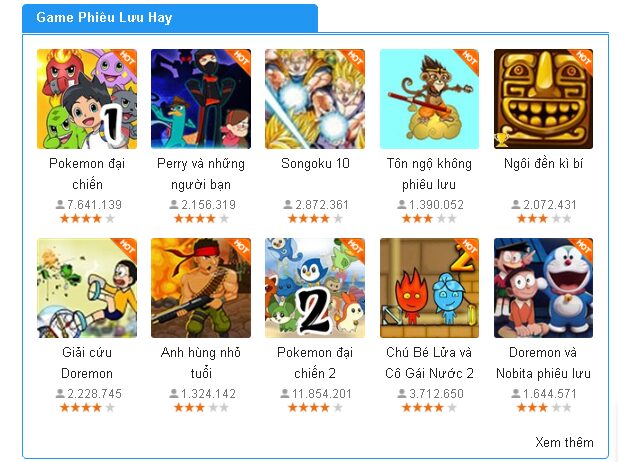This screenshot has height=462, width=618.
Task: Click the Songoku 10 title link
Action: [315, 163]
